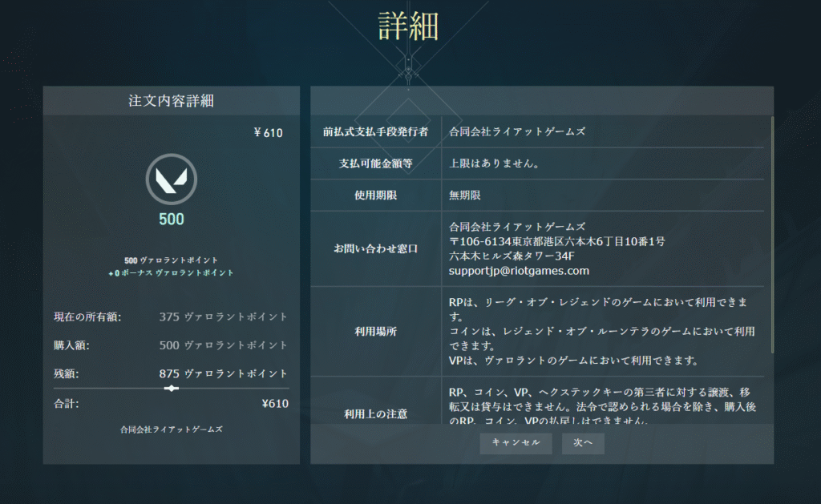Click the VPは、ヴァロラント usage line

[x=573, y=361]
